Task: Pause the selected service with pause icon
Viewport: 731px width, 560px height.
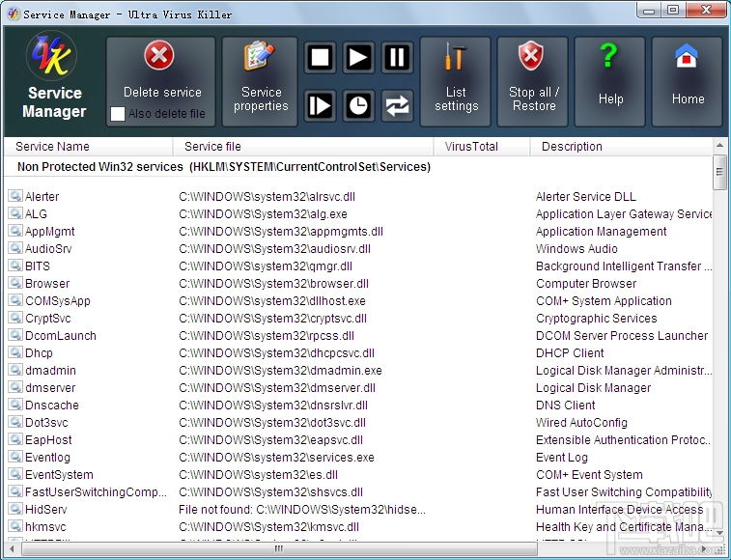Action: tap(397, 57)
